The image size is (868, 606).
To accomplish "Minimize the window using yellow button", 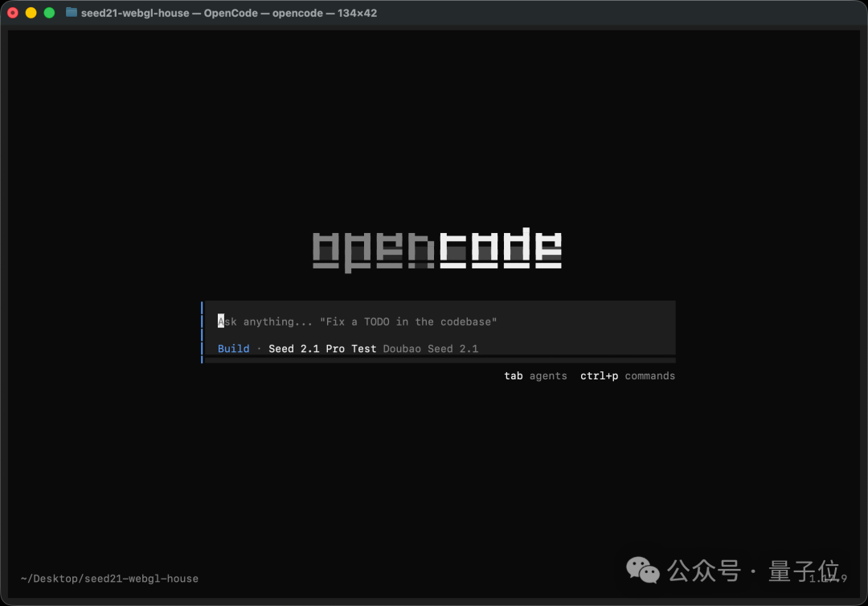I will [x=31, y=13].
